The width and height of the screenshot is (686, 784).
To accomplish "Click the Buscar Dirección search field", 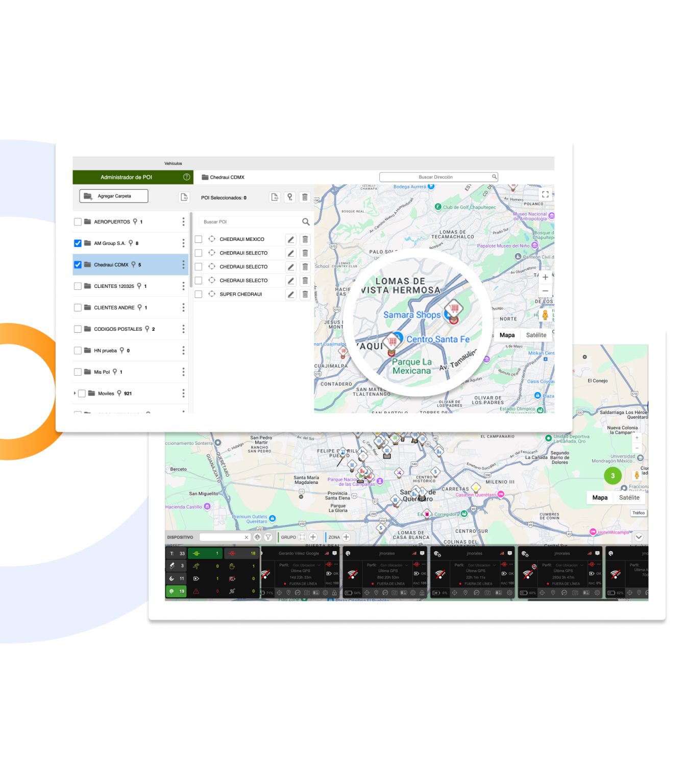I will pos(438,177).
